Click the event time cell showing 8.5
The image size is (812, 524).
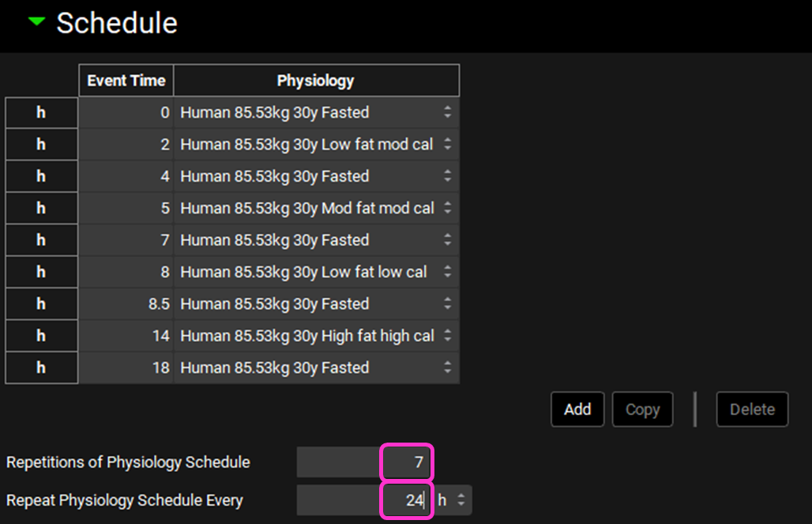[x=126, y=304]
